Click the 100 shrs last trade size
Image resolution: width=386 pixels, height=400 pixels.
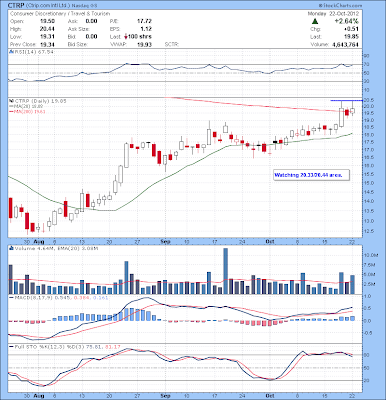[140, 37]
